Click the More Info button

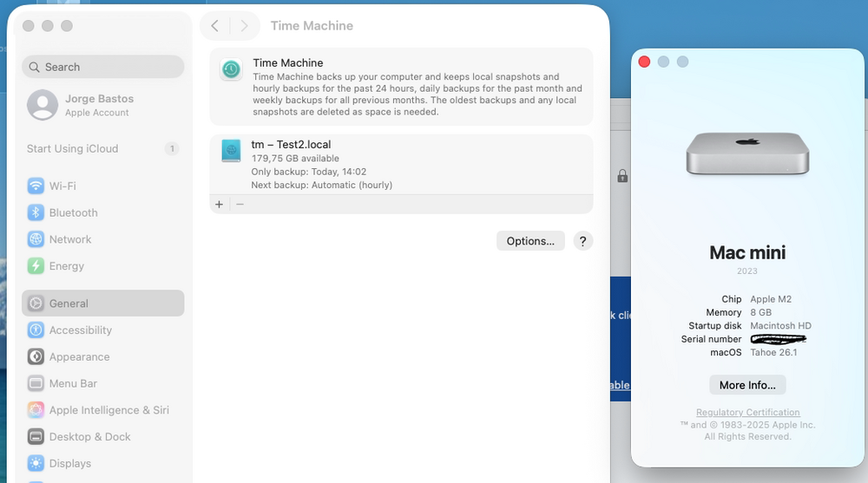coord(747,385)
